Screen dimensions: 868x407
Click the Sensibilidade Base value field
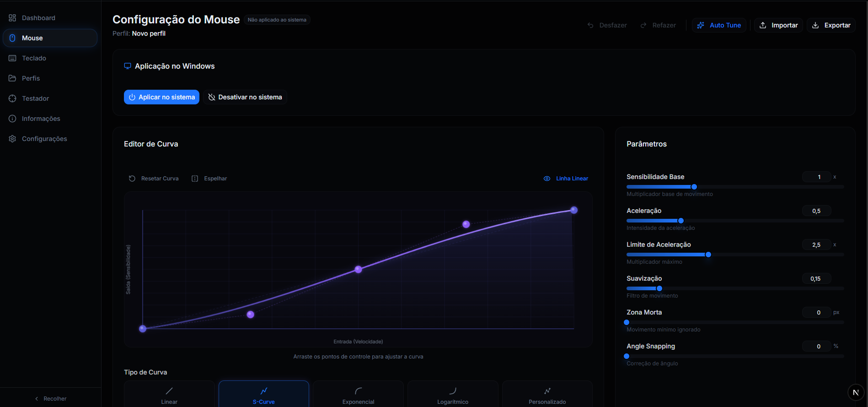click(817, 177)
